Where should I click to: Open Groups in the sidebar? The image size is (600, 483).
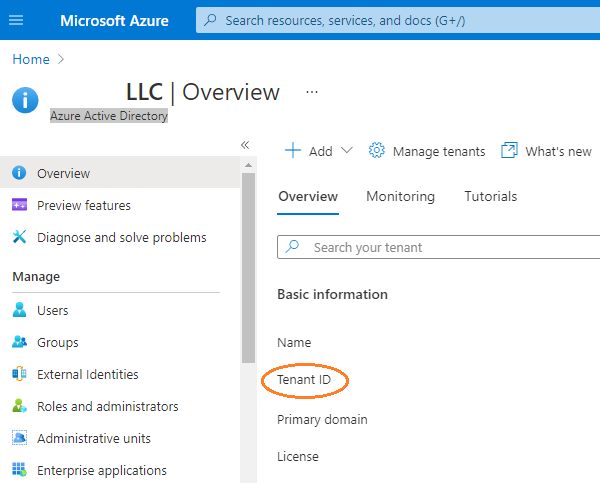[58, 343]
